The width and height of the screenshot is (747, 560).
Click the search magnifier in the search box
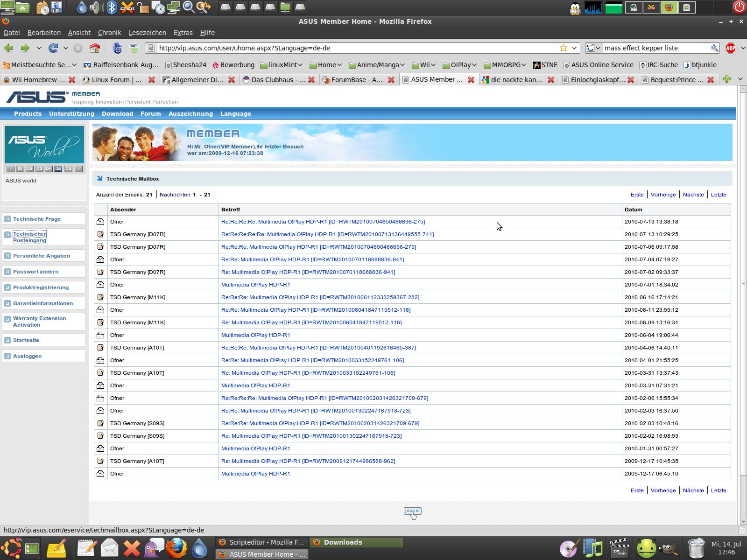point(714,48)
